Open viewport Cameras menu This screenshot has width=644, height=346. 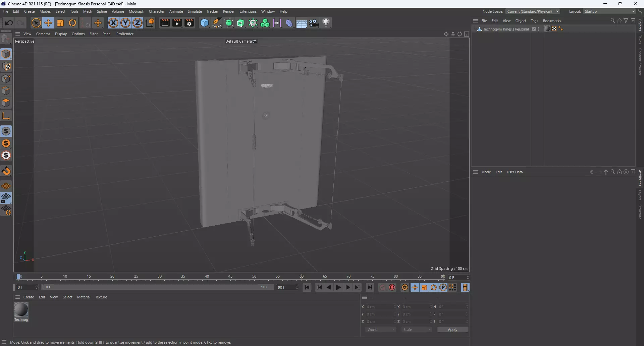[x=43, y=34]
